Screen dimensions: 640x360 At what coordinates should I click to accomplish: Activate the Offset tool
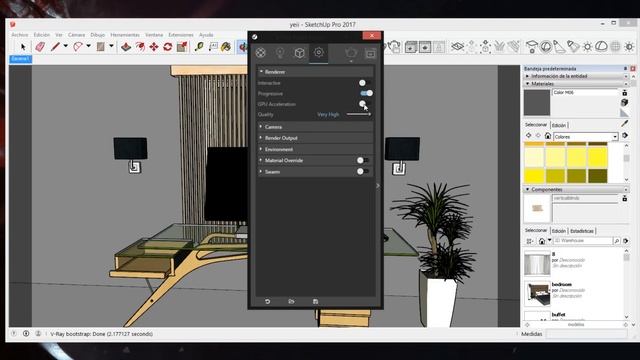coord(140,47)
